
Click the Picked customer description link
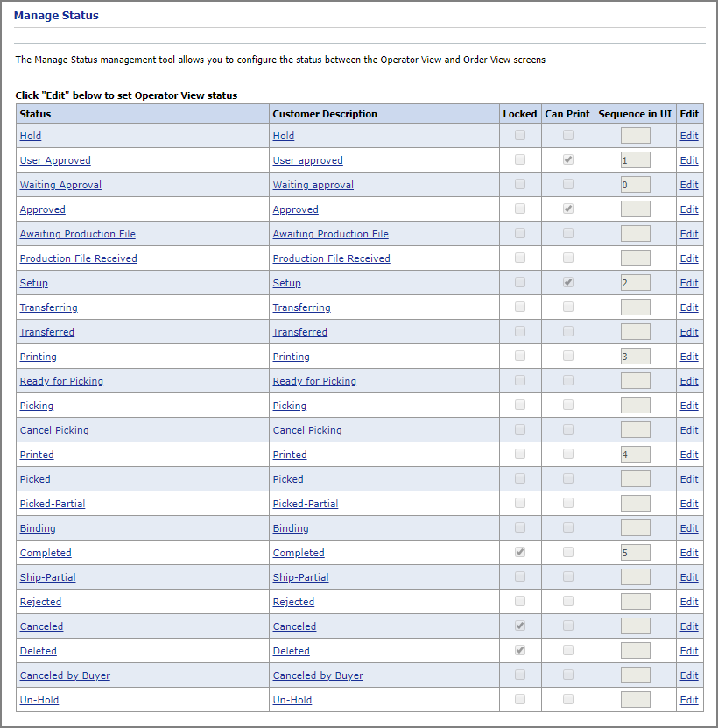click(288, 478)
